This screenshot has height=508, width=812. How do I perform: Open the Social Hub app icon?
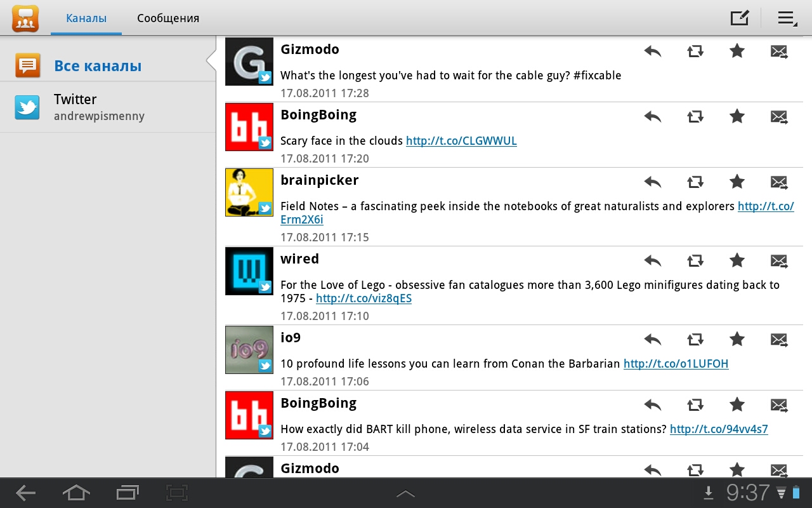(25, 18)
